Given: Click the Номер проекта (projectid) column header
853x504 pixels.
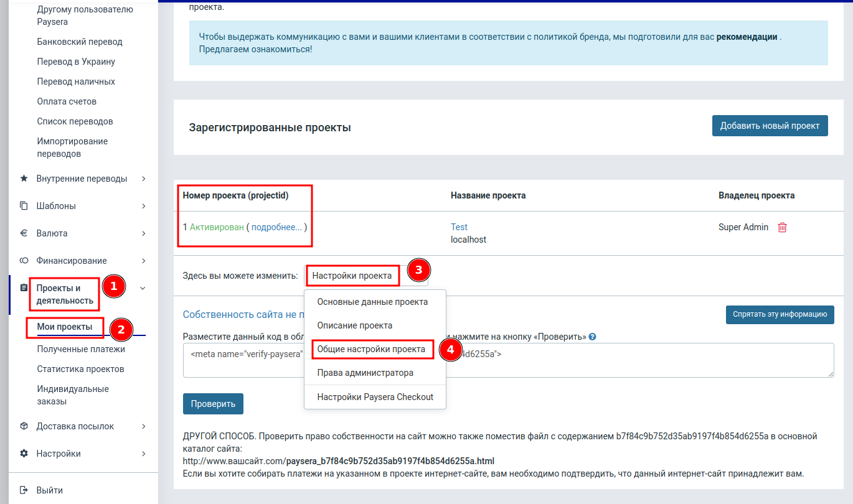Looking at the screenshot, I should click(235, 195).
